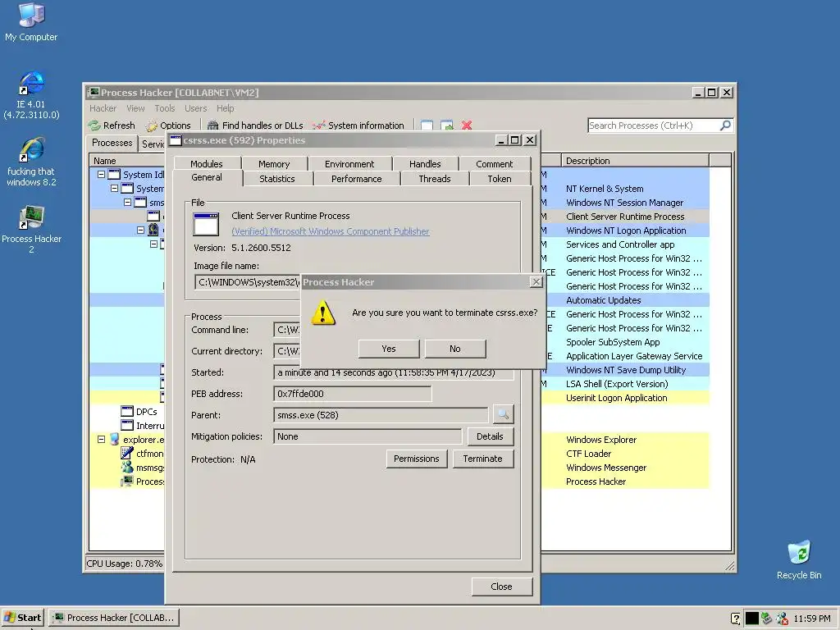Screen dimensions: 840x630
Task: Open the verified Microsoft publisher link
Action: 330,231
